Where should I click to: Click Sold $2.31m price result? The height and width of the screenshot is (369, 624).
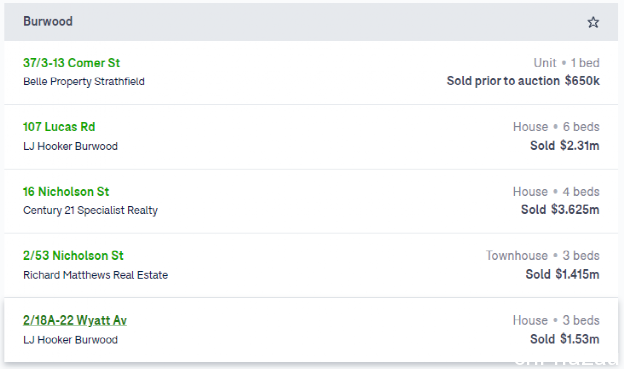click(x=565, y=146)
